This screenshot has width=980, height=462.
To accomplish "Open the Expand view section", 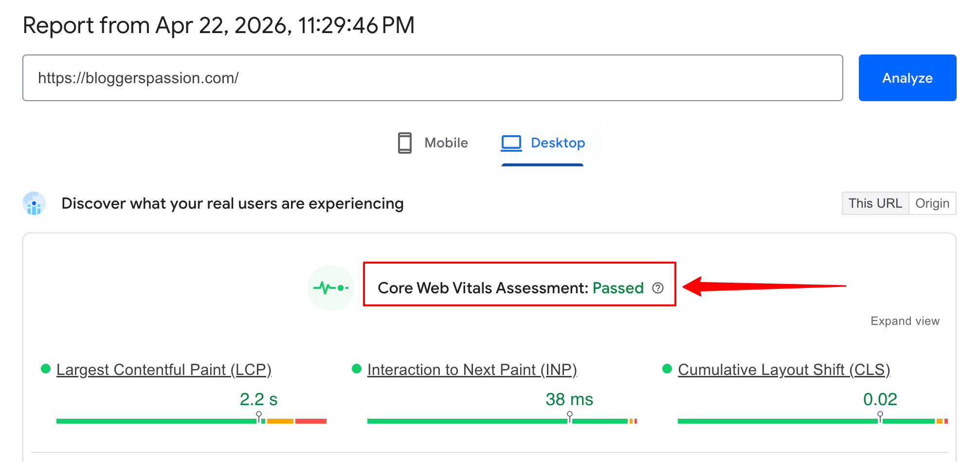I will tap(905, 320).
